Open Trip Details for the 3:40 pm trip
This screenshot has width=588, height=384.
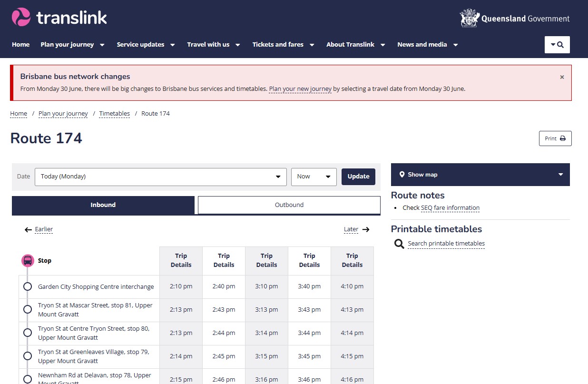(x=310, y=261)
